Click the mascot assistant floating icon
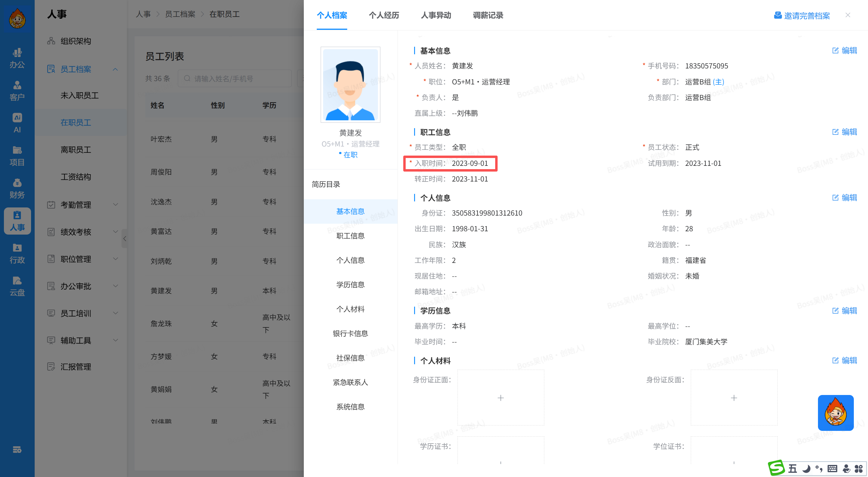Screen dimensions: 868x477 point(835,412)
